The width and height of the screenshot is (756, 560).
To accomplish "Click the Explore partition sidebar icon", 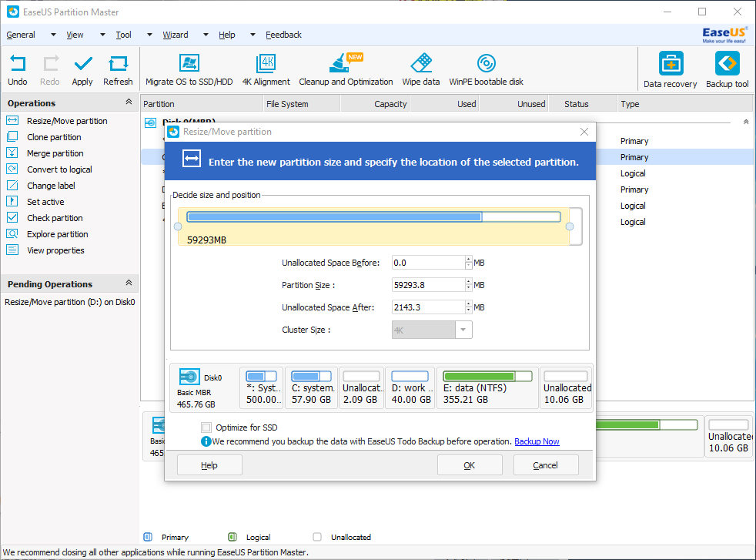I will [x=12, y=234].
